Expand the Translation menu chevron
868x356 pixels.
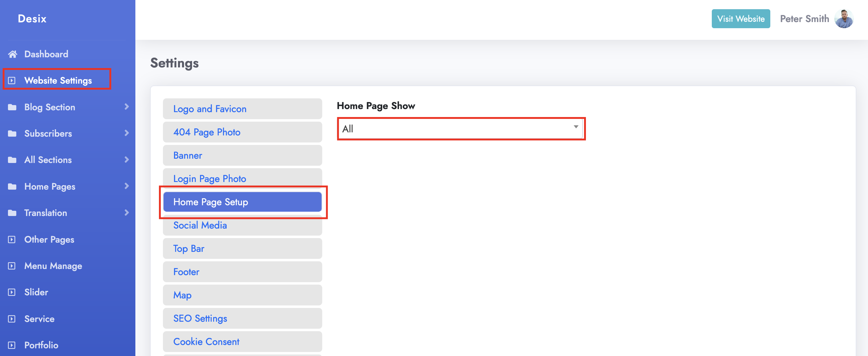127,213
